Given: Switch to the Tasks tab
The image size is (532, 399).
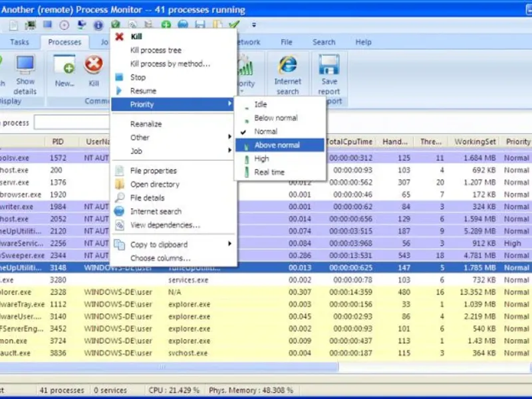Looking at the screenshot, I should click(x=19, y=42).
